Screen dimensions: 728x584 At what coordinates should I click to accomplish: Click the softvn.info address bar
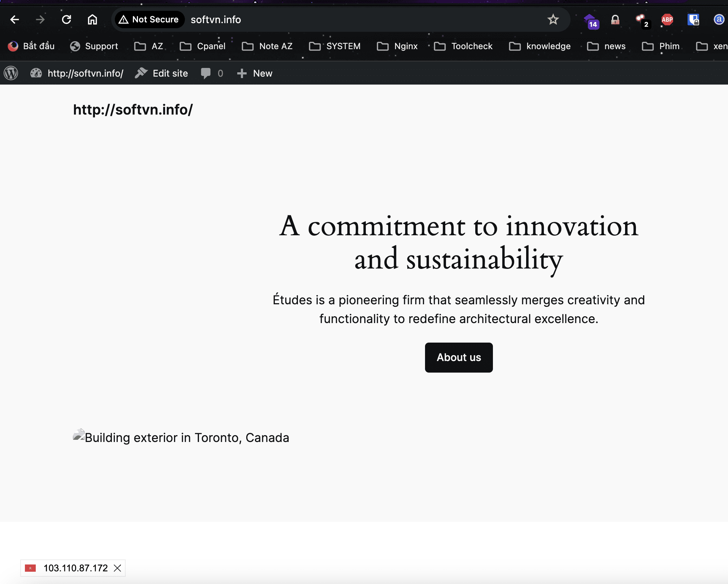point(325,20)
